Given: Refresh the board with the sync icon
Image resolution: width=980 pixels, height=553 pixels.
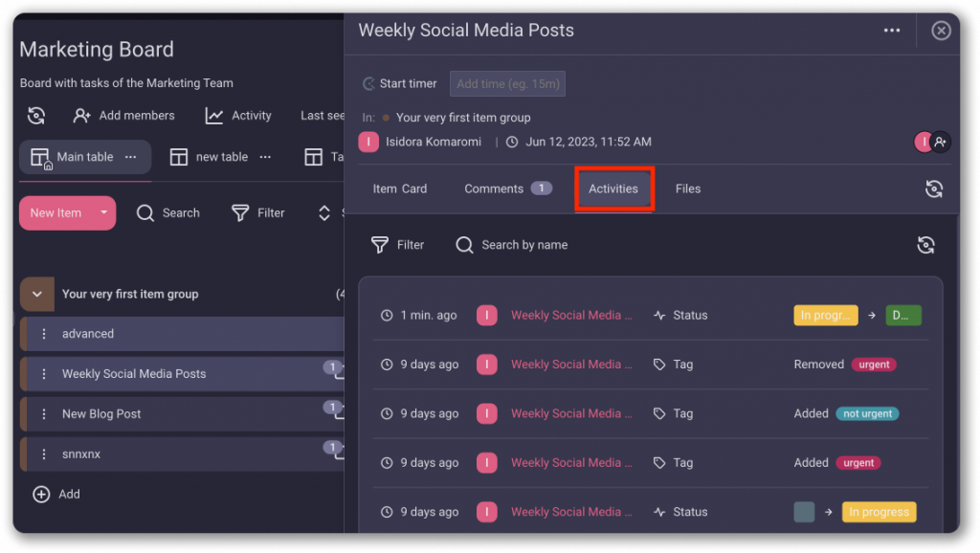Looking at the screenshot, I should 36,115.
